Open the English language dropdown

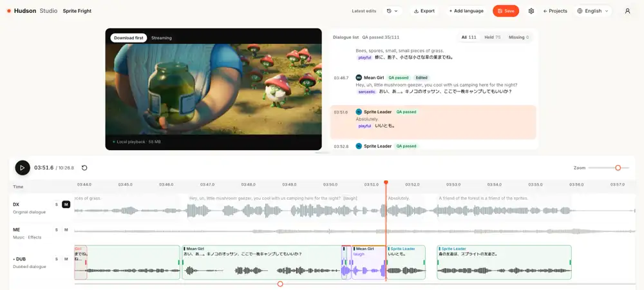tap(592, 11)
